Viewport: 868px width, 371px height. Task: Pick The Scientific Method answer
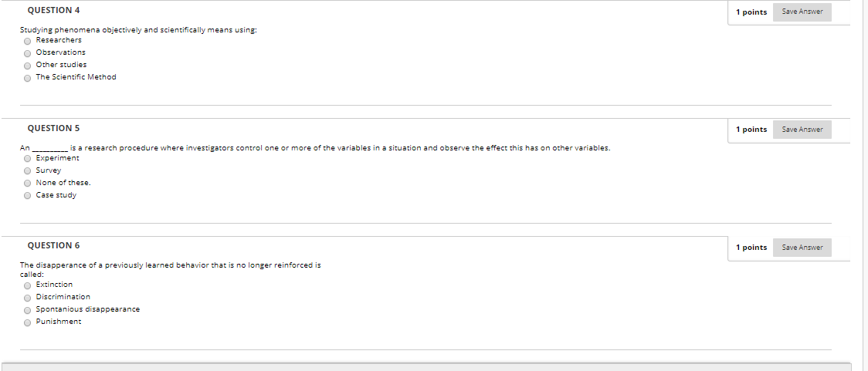27,79
